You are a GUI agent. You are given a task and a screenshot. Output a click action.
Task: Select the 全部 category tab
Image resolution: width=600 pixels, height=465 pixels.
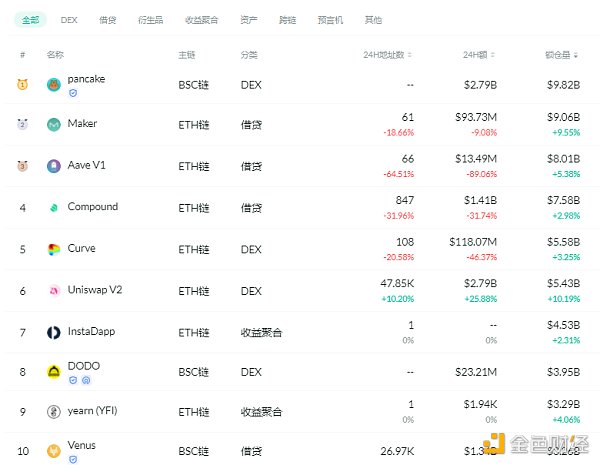(31, 19)
